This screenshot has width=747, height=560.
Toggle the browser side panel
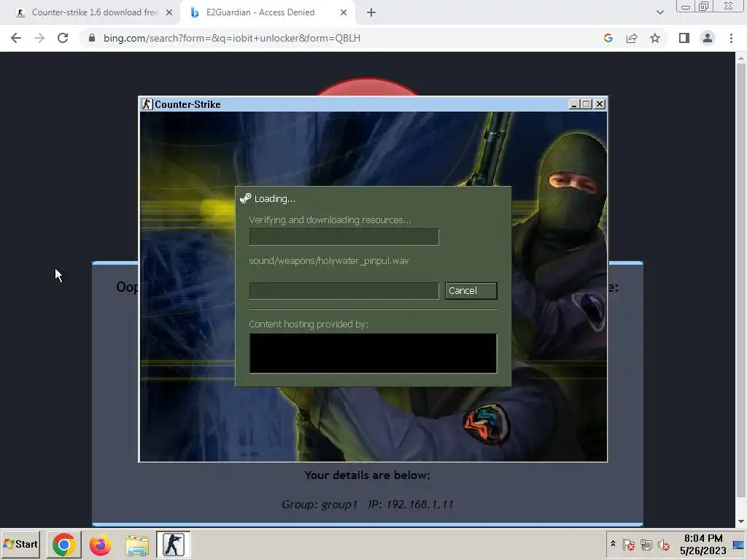pos(684,38)
